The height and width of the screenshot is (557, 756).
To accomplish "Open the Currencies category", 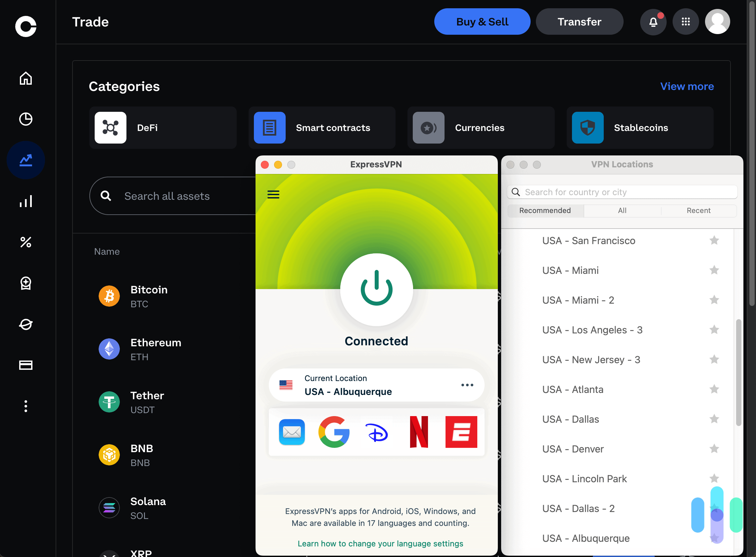I will pos(481,128).
